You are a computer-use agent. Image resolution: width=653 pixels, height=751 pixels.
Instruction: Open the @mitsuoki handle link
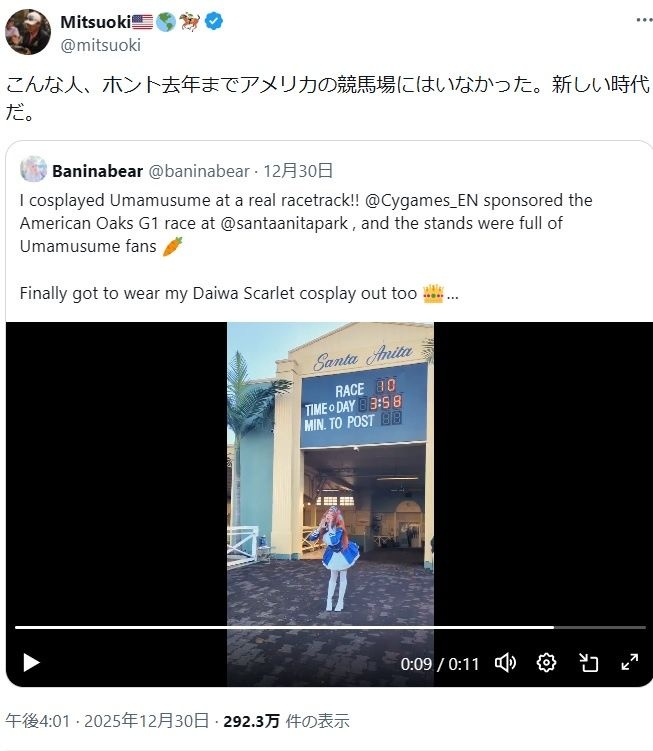point(101,45)
